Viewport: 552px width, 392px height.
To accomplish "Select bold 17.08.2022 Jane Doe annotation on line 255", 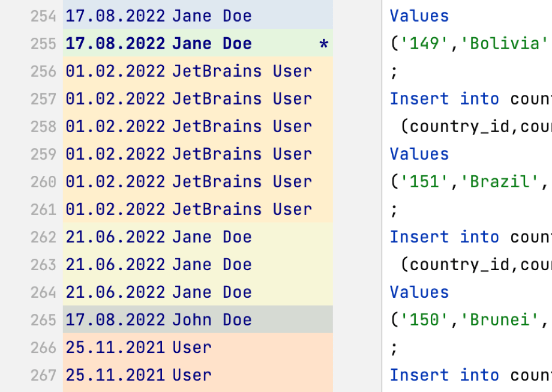I will pyautogui.click(x=158, y=44).
